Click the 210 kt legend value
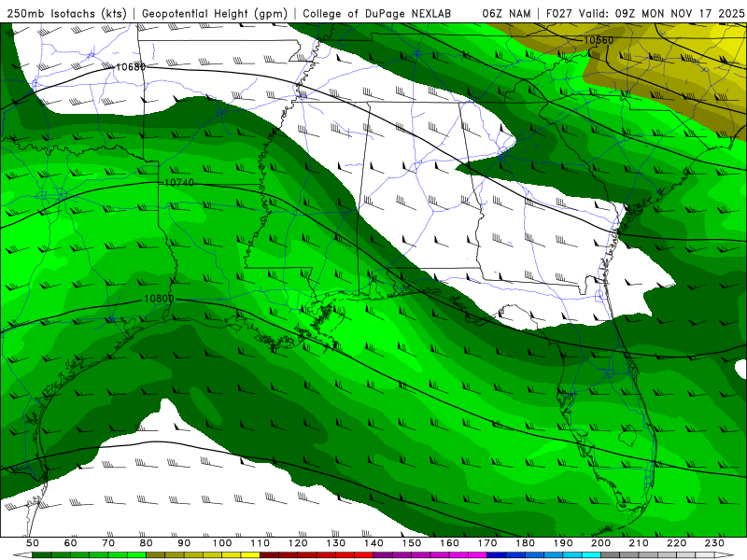This screenshot has height=560, width=747. (x=639, y=543)
